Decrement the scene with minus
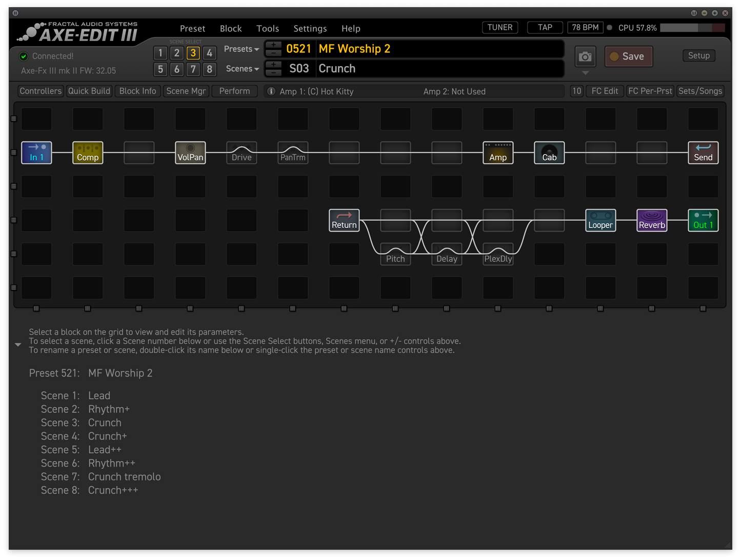 (273, 72)
